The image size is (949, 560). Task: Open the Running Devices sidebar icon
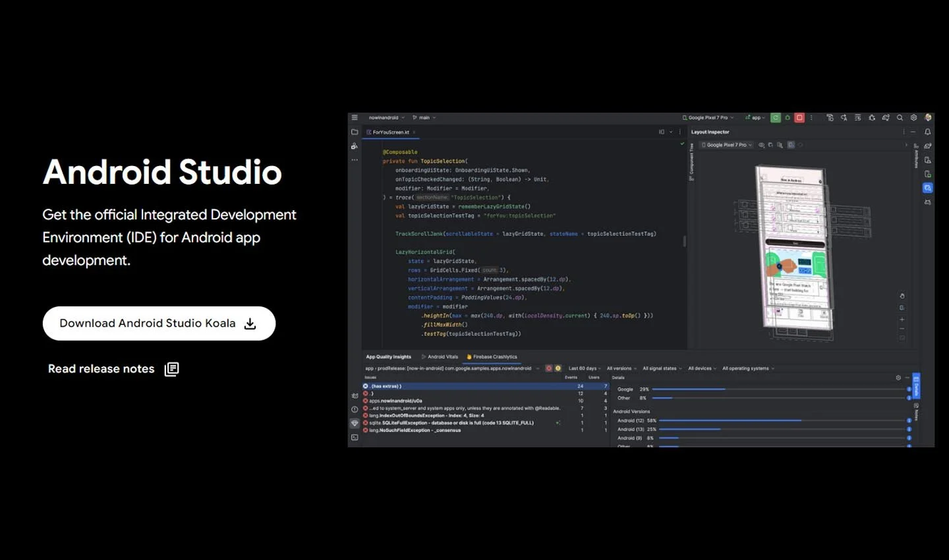(x=927, y=174)
